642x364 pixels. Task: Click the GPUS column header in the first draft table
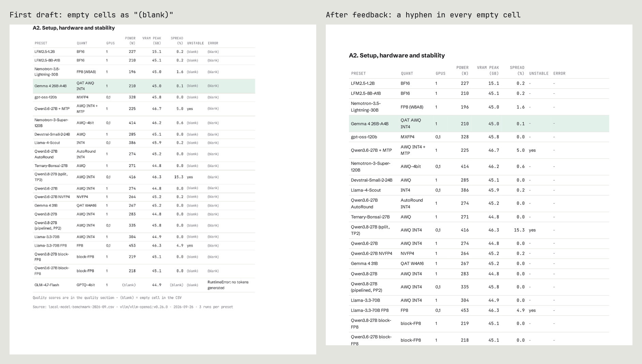click(x=110, y=43)
